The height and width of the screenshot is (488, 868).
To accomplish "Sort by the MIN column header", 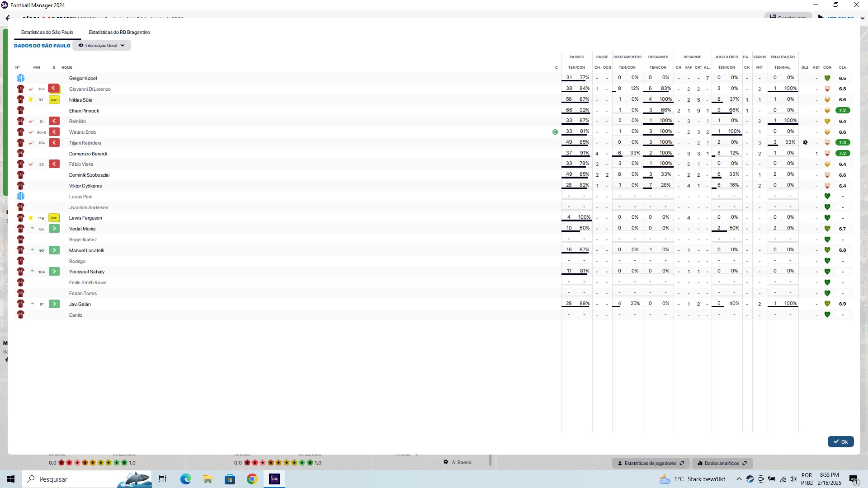I will click(x=37, y=67).
